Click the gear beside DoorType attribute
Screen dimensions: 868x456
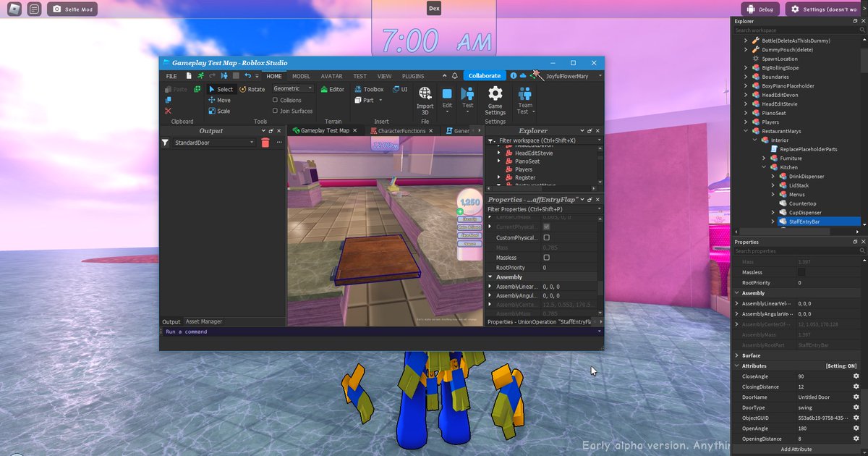tap(856, 408)
